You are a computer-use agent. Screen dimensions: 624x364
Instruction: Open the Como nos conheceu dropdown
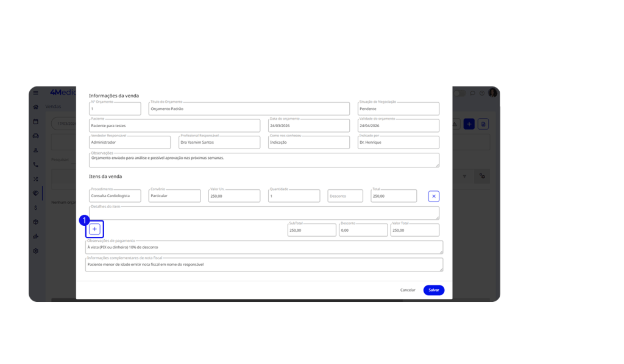click(x=308, y=142)
